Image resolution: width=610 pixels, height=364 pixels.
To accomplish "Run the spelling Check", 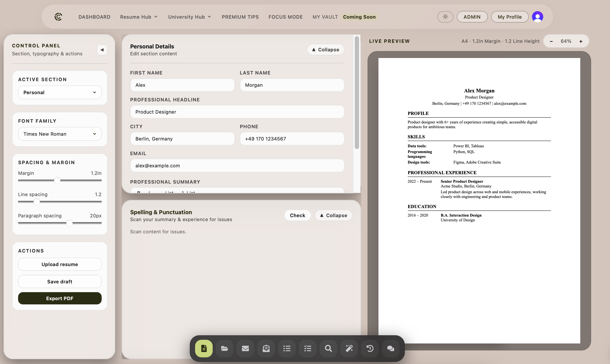I will point(298,215).
